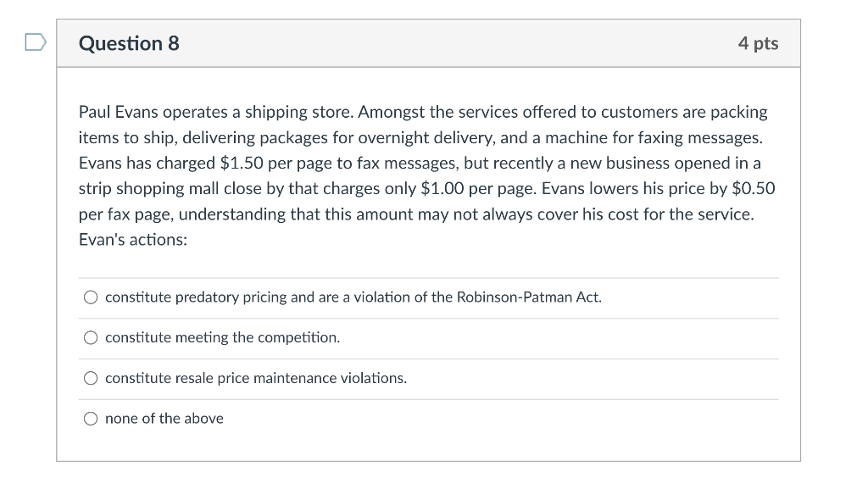Click the "Evan's actions:" prompt line

coord(133,239)
